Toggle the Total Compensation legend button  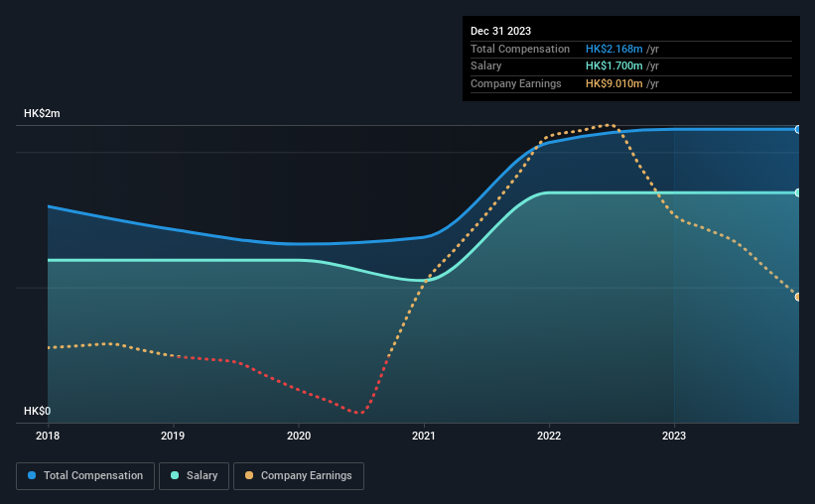coord(85,476)
